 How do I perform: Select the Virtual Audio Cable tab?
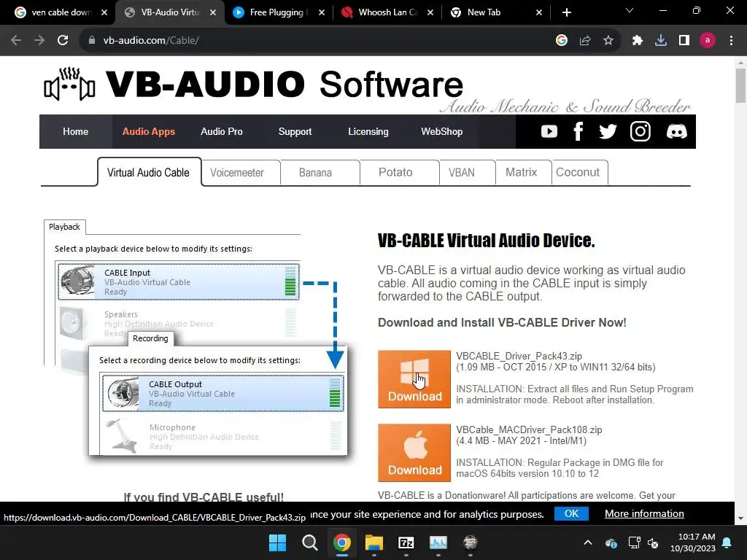pyautogui.click(x=149, y=172)
